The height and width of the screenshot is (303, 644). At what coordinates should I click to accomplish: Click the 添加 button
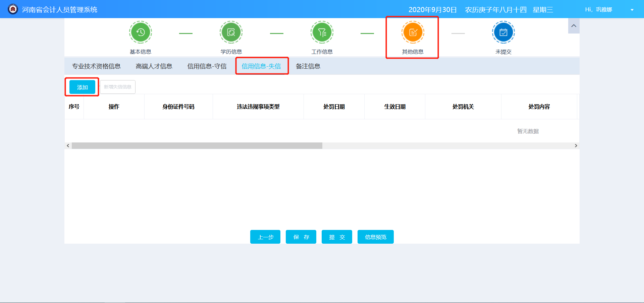82,87
